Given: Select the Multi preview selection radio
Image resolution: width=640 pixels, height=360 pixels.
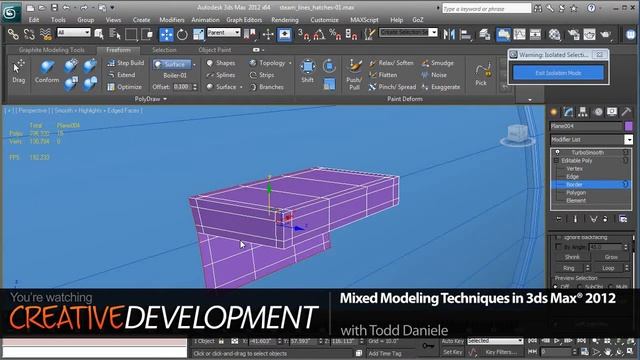Looking at the screenshot, I should pyautogui.click(x=611, y=287).
